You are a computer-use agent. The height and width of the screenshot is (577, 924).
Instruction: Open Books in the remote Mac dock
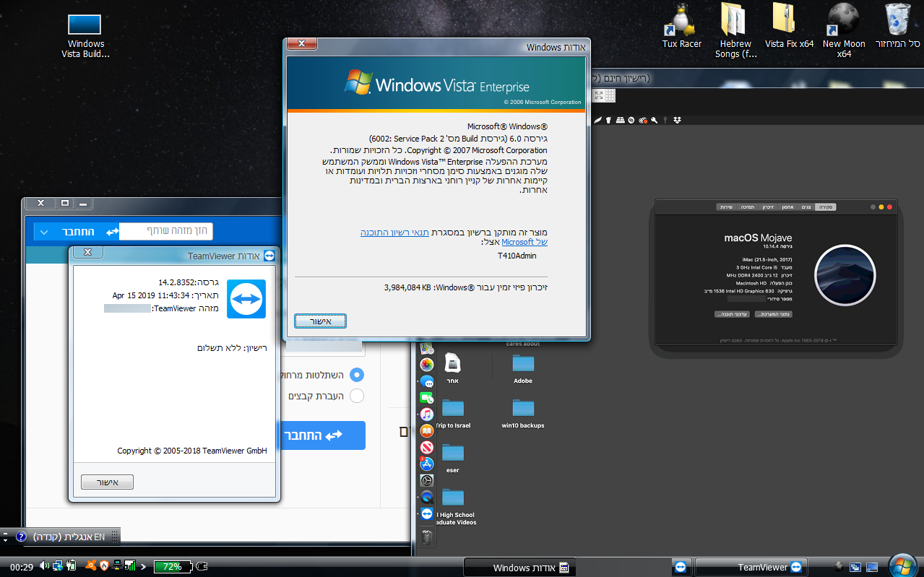(x=426, y=430)
